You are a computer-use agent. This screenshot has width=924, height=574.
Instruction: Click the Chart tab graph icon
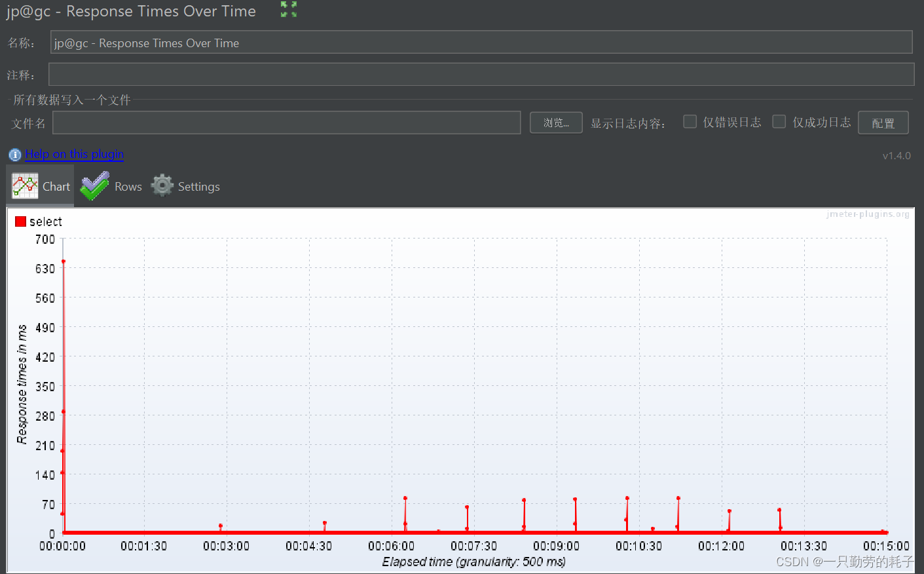(x=25, y=186)
